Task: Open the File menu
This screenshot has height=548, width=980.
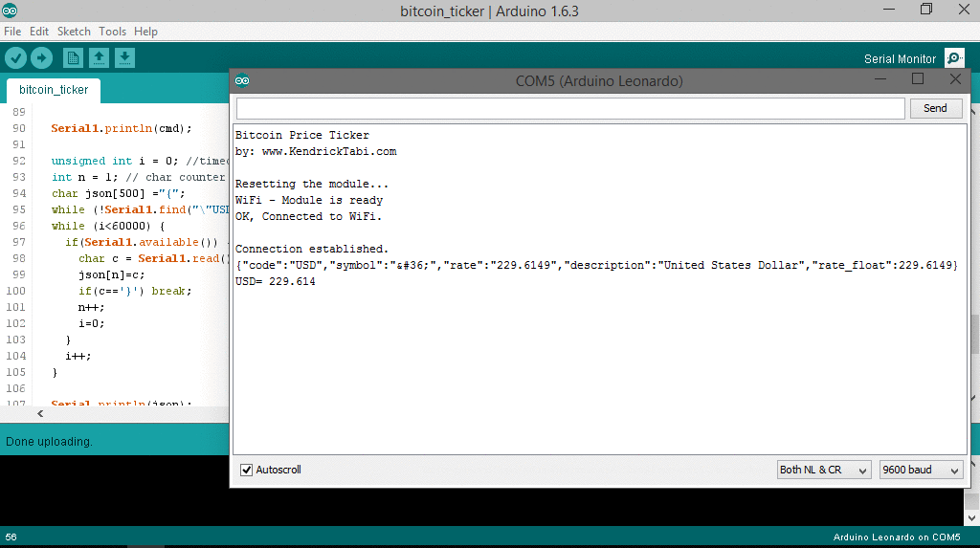Action: 12,32
